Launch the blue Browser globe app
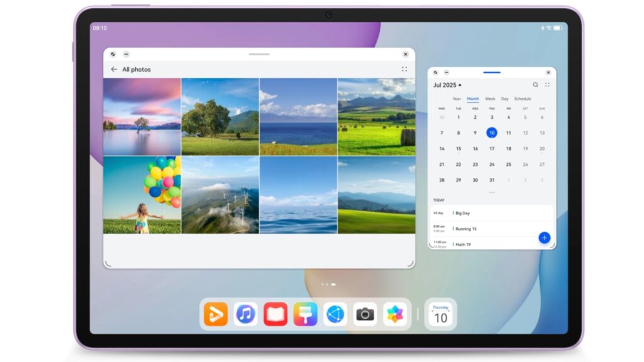This screenshot has width=644, height=362. coord(335,314)
